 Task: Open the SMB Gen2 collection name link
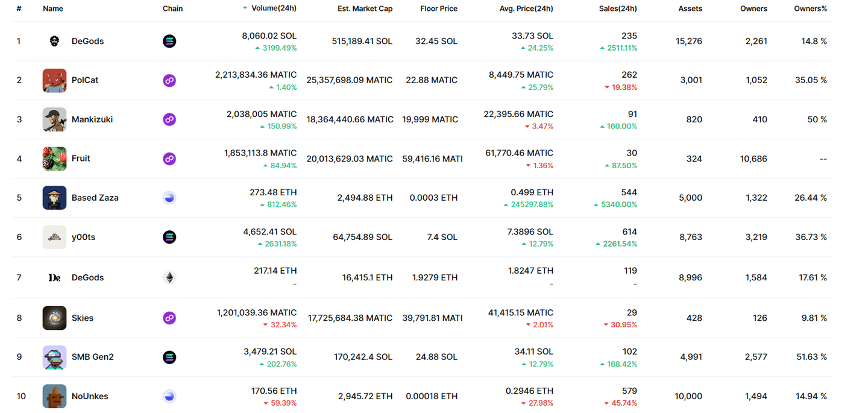pyautogui.click(x=92, y=357)
